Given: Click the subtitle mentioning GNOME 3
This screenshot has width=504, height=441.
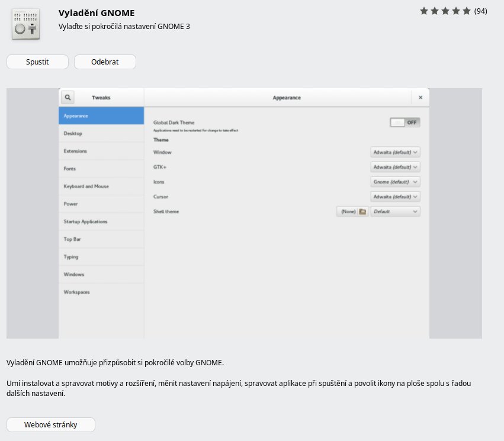Looking at the screenshot, I should [124, 26].
